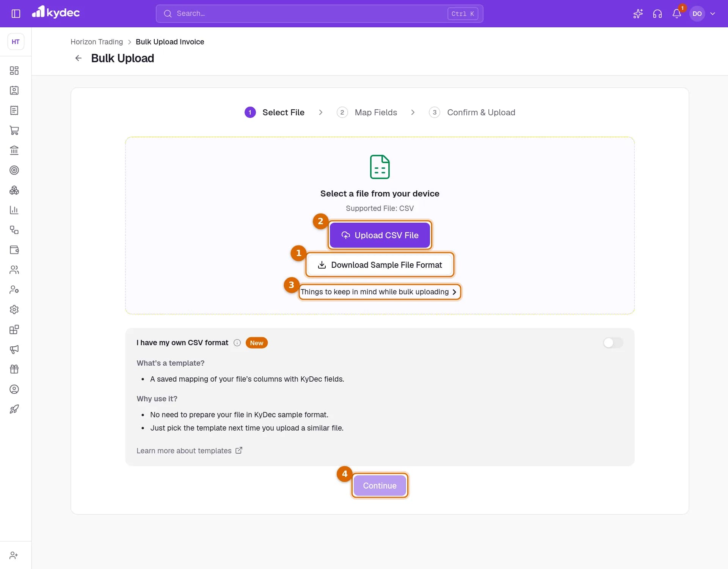Open the user settings icon in sidebar
Image resolution: width=728 pixels, height=569 pixels.
click(x=14, y=289)
